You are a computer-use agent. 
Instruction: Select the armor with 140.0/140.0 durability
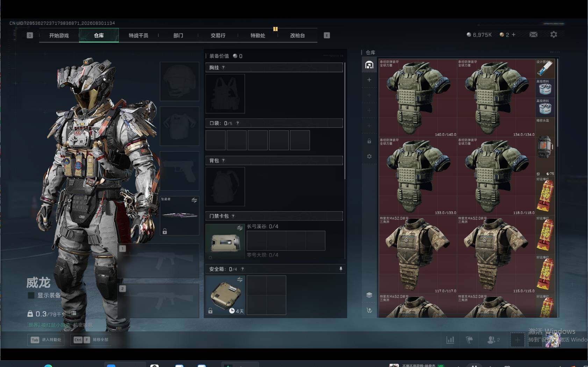pyautogui.click(x=418, y=98)
